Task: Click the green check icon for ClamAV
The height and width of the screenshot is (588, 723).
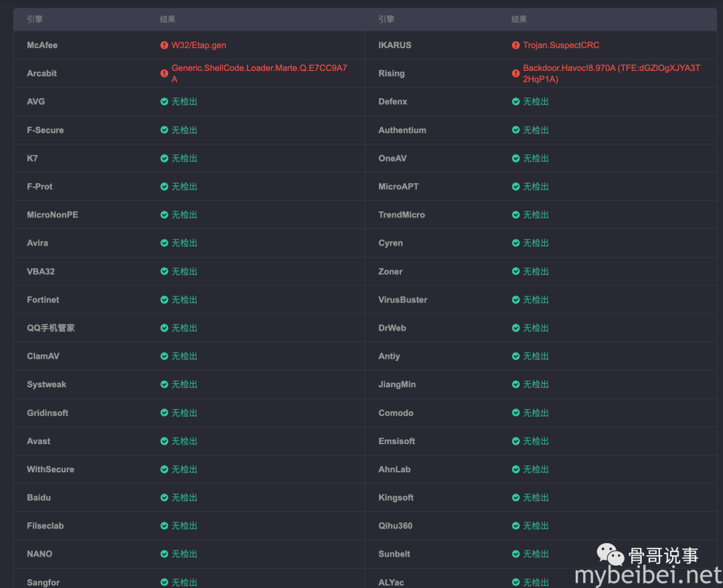Action: point(164,356)
